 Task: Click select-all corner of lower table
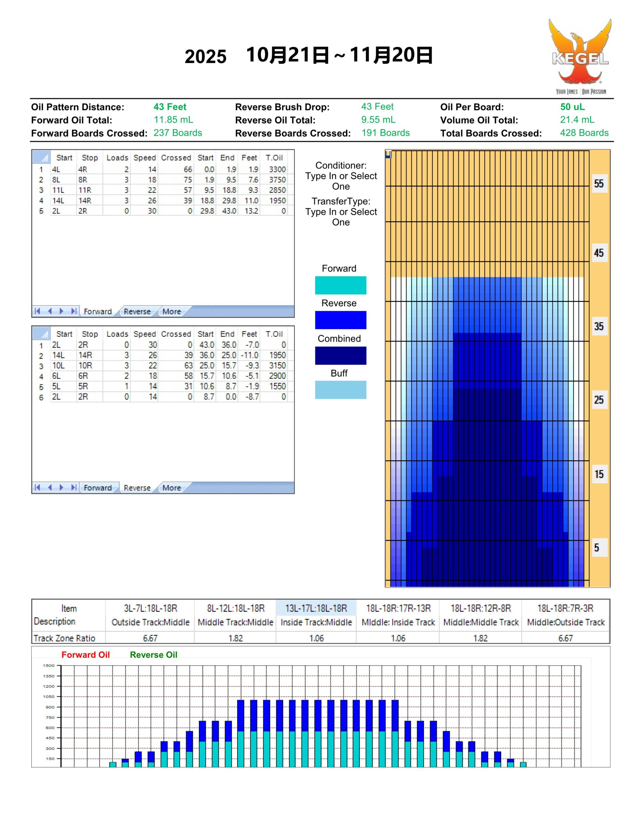41,333
